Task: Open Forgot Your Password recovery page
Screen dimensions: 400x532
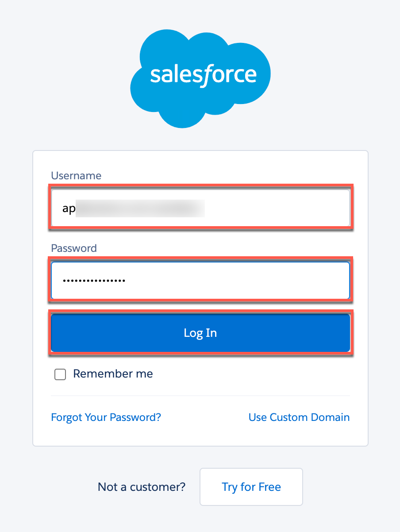Action: 106,417
